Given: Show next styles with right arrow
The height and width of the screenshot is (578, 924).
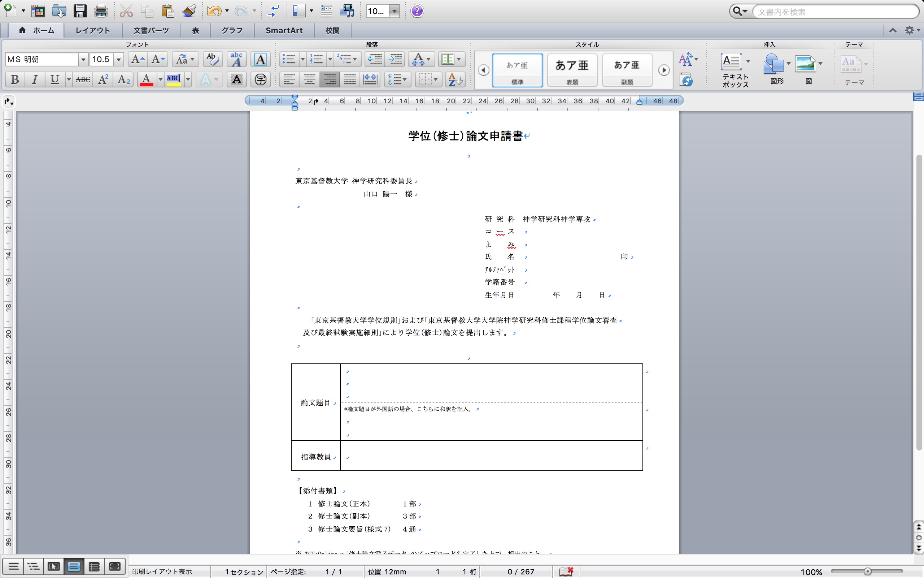Looking at the screenshot, I should (x=664, y=70).
